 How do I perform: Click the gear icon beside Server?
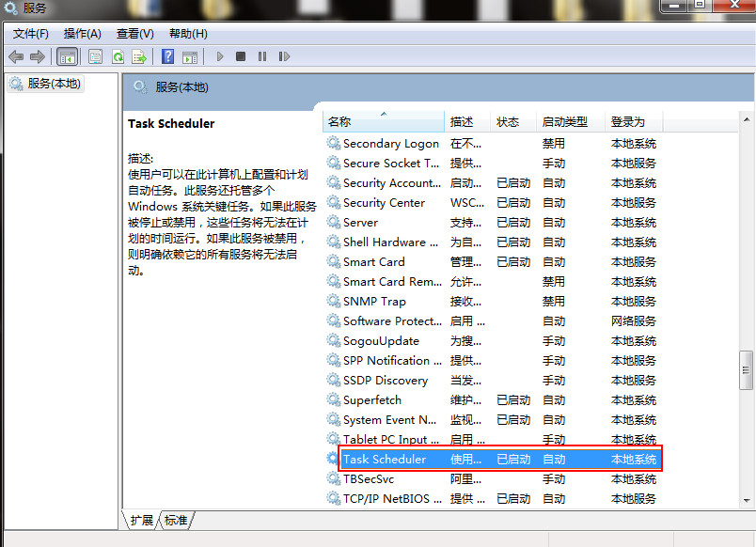pyautogui.click(x=334, y=222)
